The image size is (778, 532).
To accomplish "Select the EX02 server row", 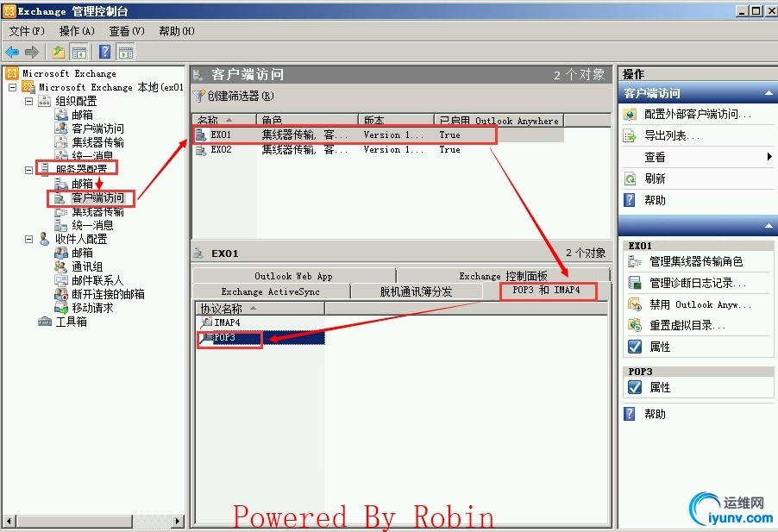I will point(378,150).
